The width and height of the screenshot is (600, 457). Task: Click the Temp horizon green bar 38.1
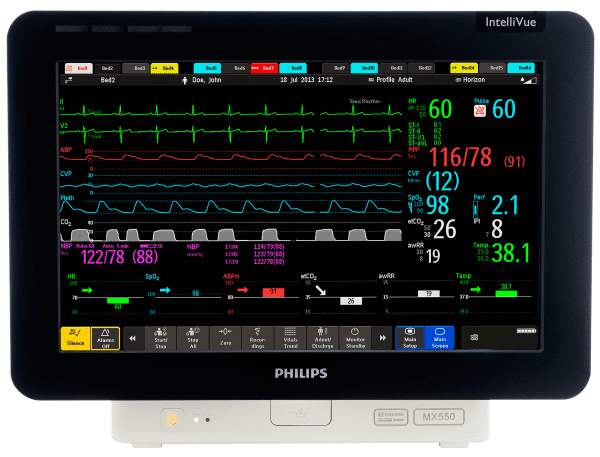[506, 294]
